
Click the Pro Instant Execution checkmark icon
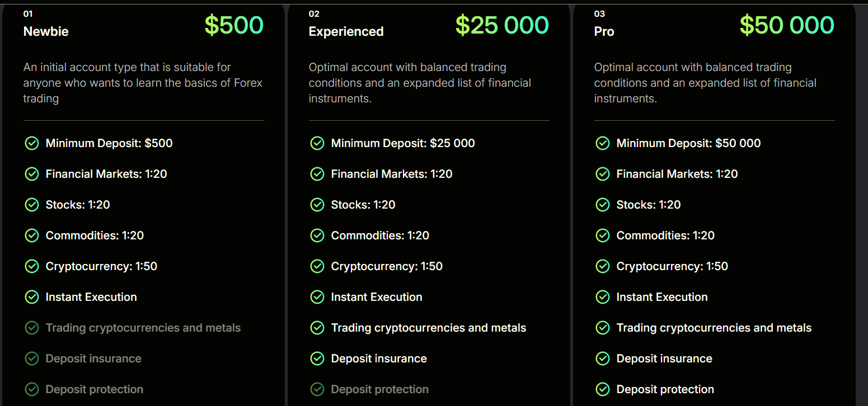(603, 297)
